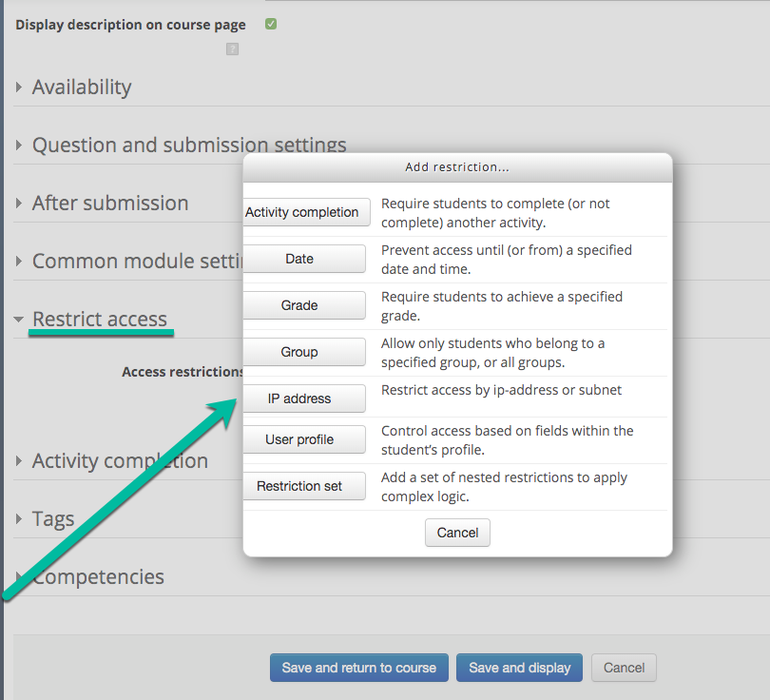The image size is (770, 700).
Task: Select the User profile restriction
Action: tap(304, 439)
